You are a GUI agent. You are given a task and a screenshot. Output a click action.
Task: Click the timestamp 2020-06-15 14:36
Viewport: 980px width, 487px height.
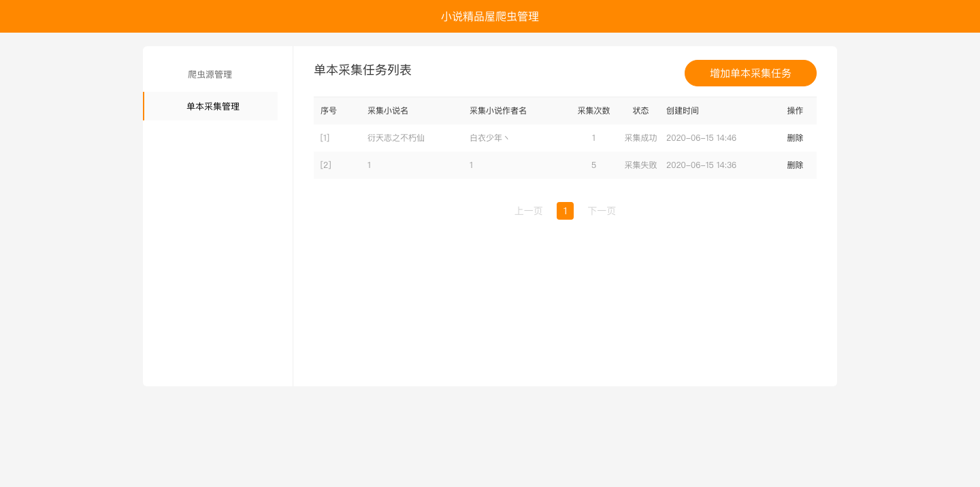tap(701, 165)
